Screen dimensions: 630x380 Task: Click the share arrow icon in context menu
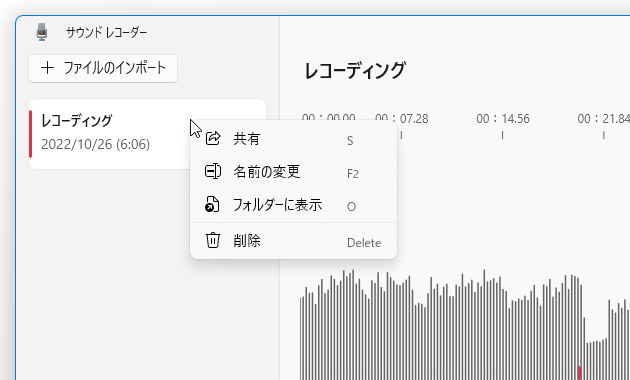[x=213, y=138]
